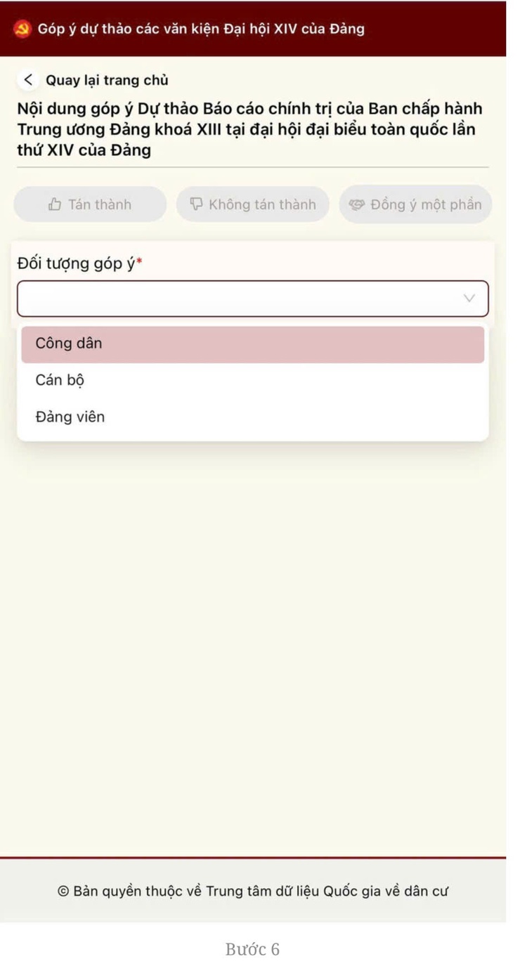
Task: Select the "Đồng ý một phần" button
Action: pyautogui.click(x=415, y=204)
